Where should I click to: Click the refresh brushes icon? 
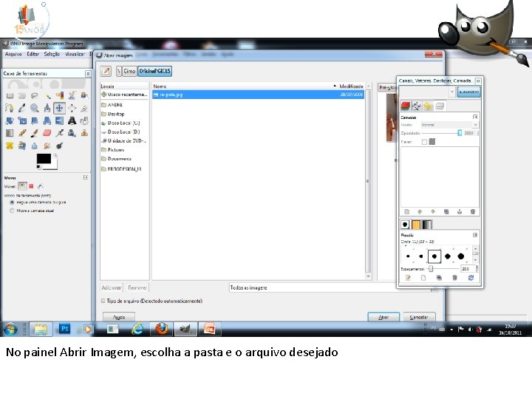[x=471, y=278]
